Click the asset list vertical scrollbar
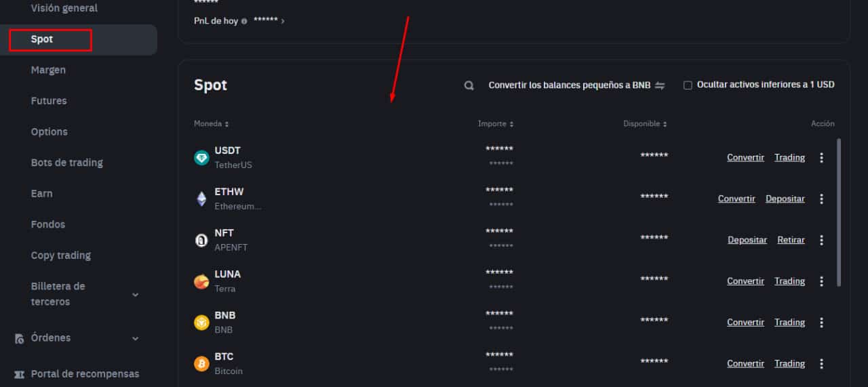The image size is (868, 387). point(840,212)
